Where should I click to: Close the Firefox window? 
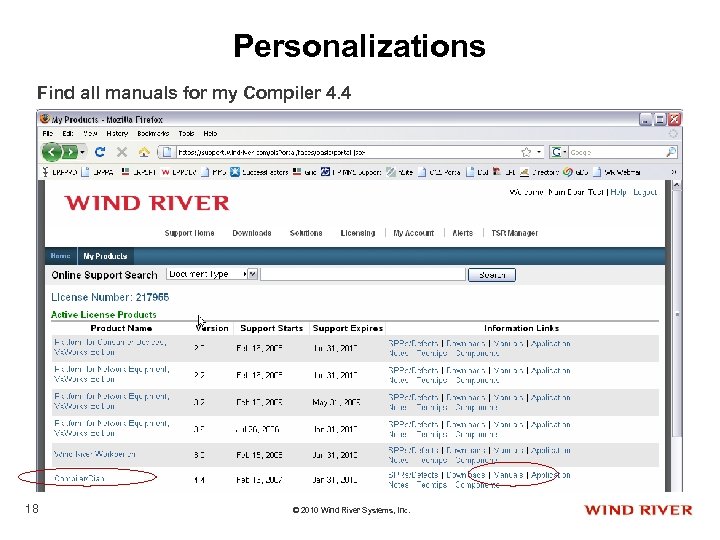point(674,120)
